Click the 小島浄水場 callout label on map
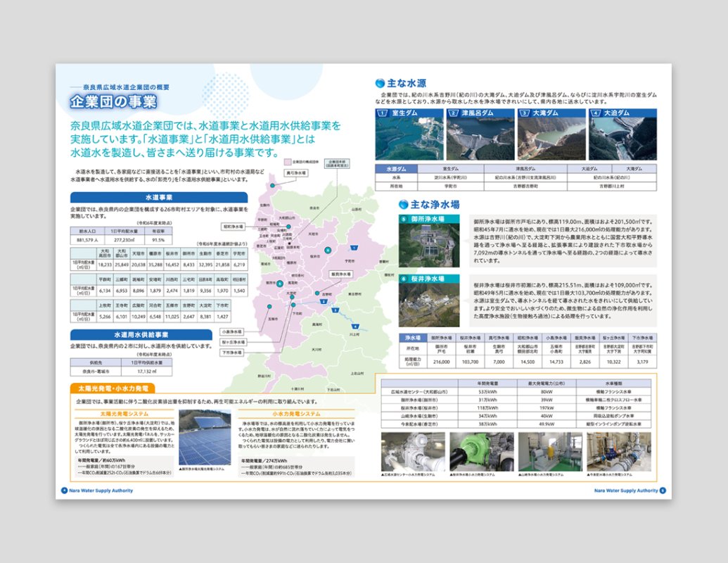The height and width of the screenshot is (563, 728). pyautogui.click(x=231, y=331)
